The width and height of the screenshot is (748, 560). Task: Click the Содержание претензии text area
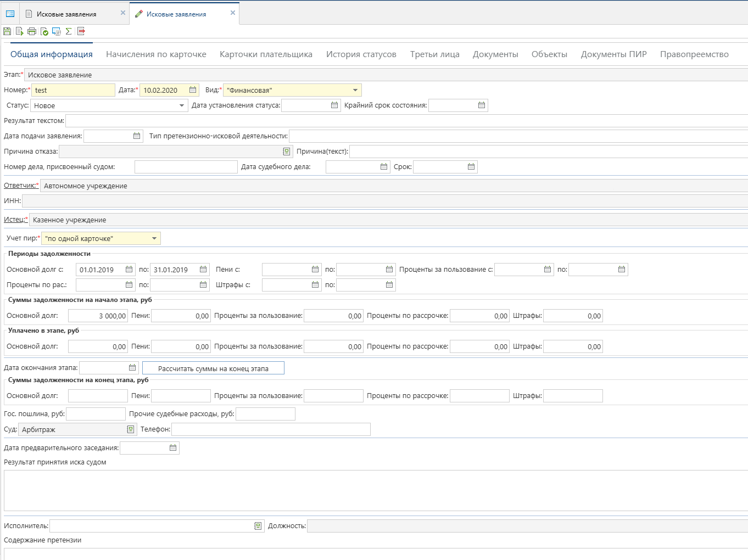[376, 554]
